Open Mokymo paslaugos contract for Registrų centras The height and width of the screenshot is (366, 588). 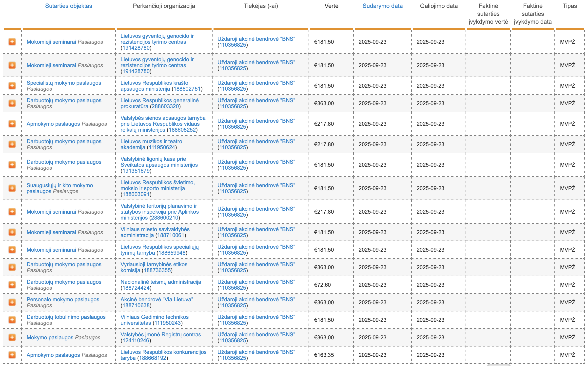pyautogui.click(x=50, y=337)
